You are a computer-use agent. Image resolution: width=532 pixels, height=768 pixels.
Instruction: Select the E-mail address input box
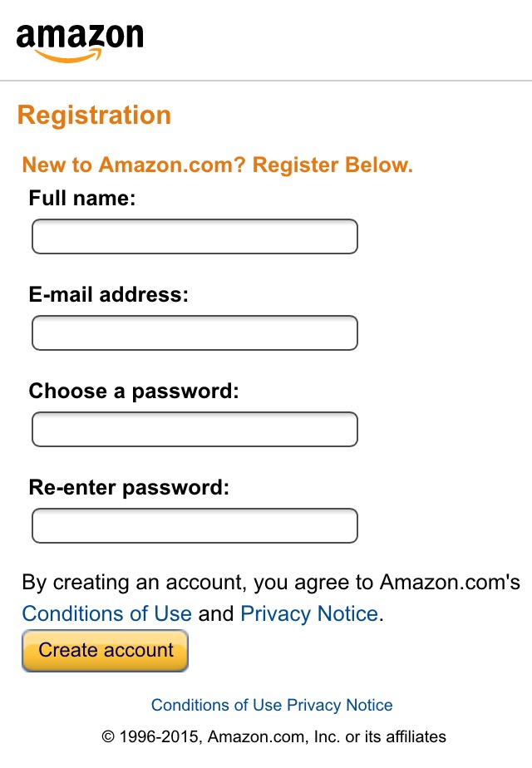pos(194,332)
